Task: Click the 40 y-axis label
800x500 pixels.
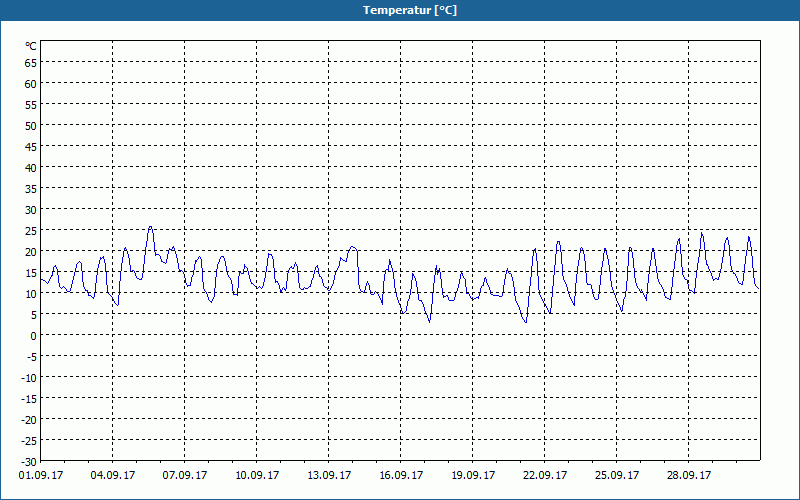Action: pyautogui.click(x=31, y=167)
